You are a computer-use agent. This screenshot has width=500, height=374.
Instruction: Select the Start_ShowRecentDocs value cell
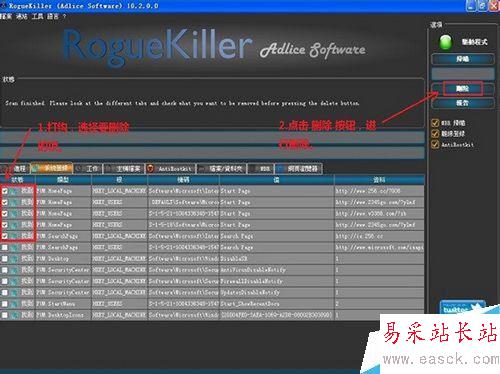277,304
